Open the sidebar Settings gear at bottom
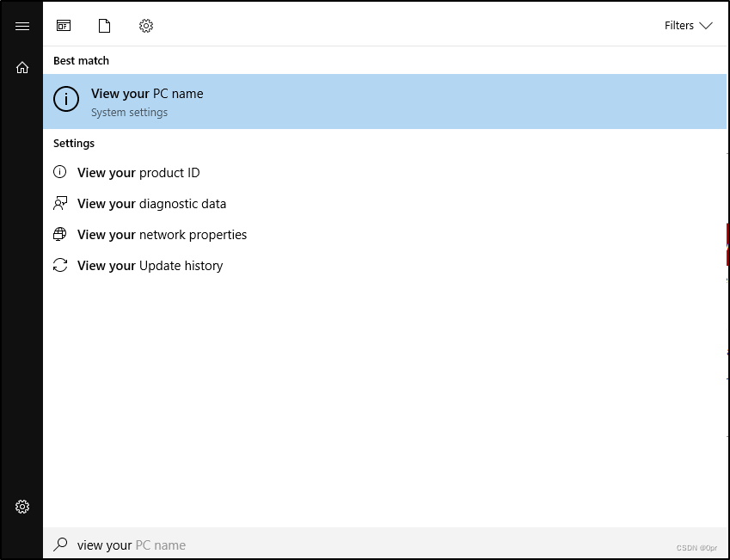Viewport: 730px width, 560px height. (x=21, y=507)
